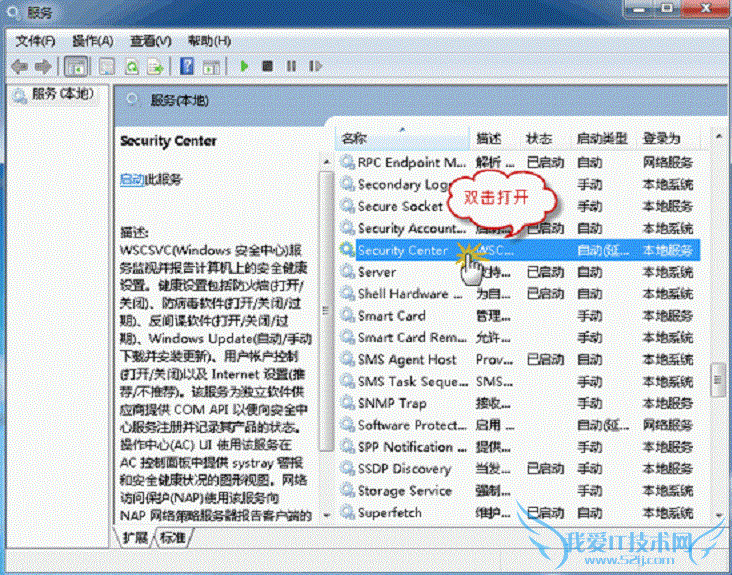This screenshot has height=575, width=732.
Task: Switch to the 标准 tab
Action: pyautogui.click(x=173, y=538)
